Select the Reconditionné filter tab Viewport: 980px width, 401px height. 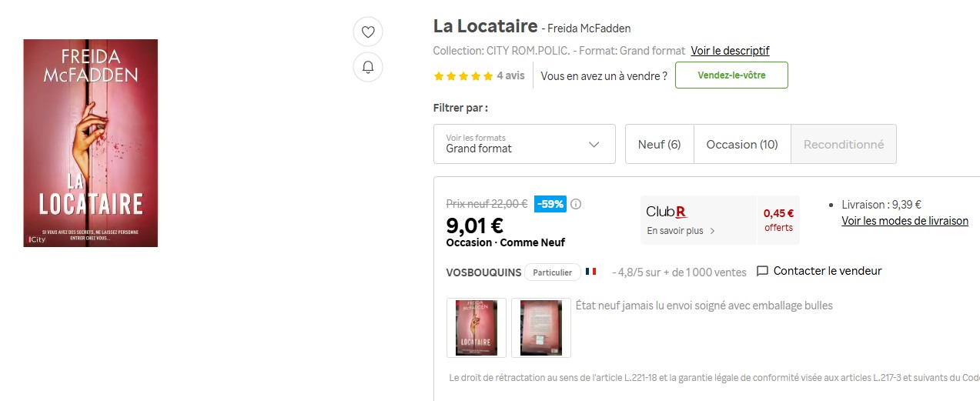pyautogui.click(x=844, y=144)
